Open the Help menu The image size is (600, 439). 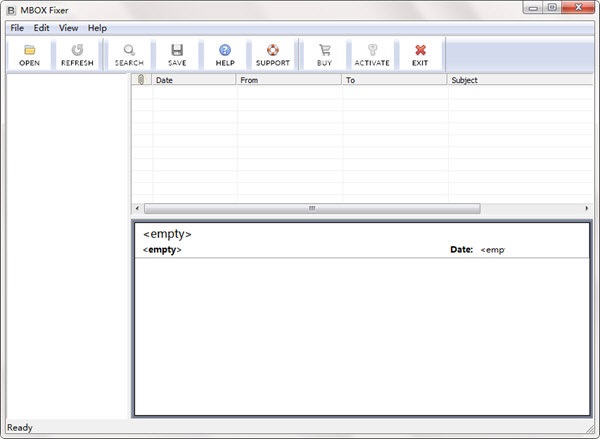coord(97,28)
